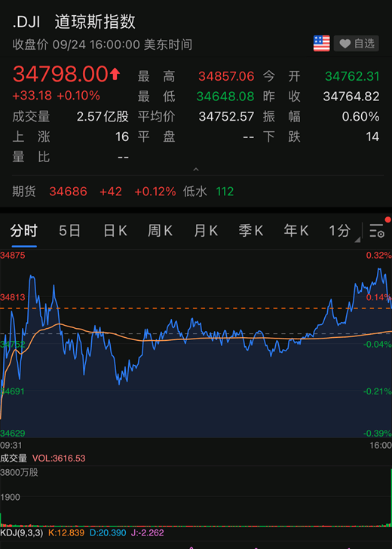Tap the KDJ(9,3,3) indicator label
Viewport: 392px width, 549px height.
(x=21, y=533)
